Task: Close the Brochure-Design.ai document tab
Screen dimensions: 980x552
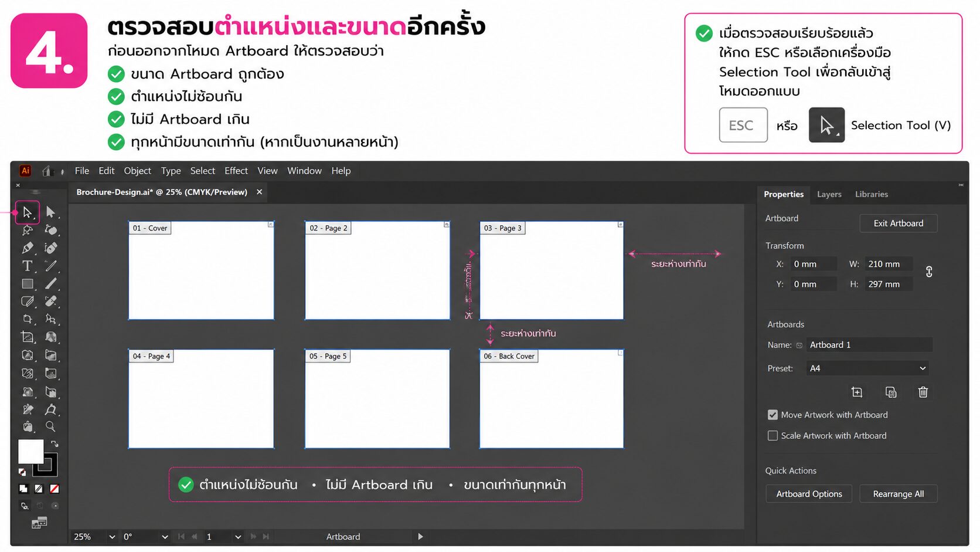Action: pos(259,192)
